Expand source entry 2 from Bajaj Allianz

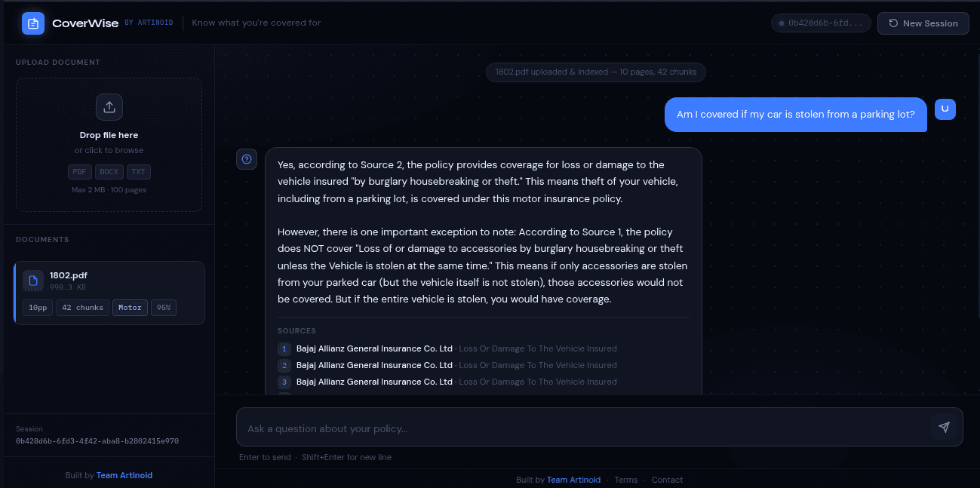(456, 365)
